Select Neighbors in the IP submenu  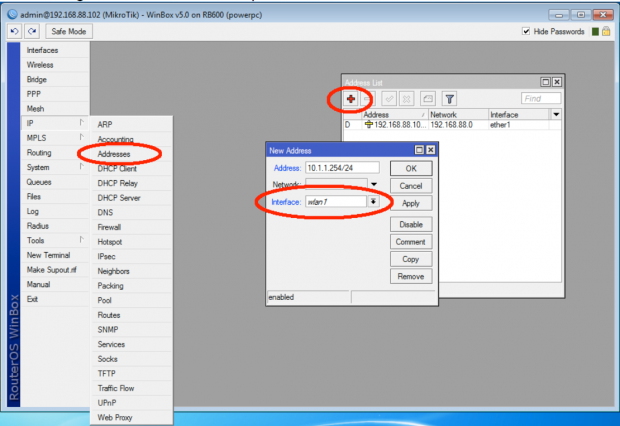click(x=131, y=271)
